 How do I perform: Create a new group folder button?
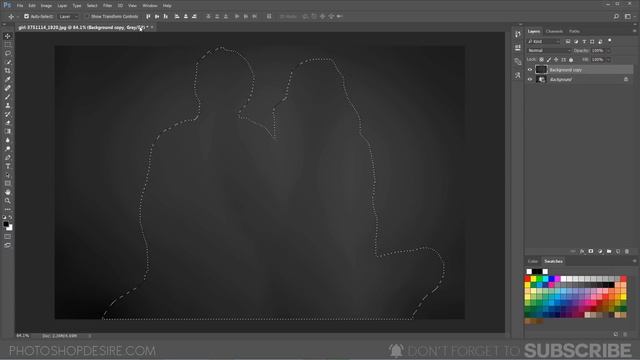point(609,251)
